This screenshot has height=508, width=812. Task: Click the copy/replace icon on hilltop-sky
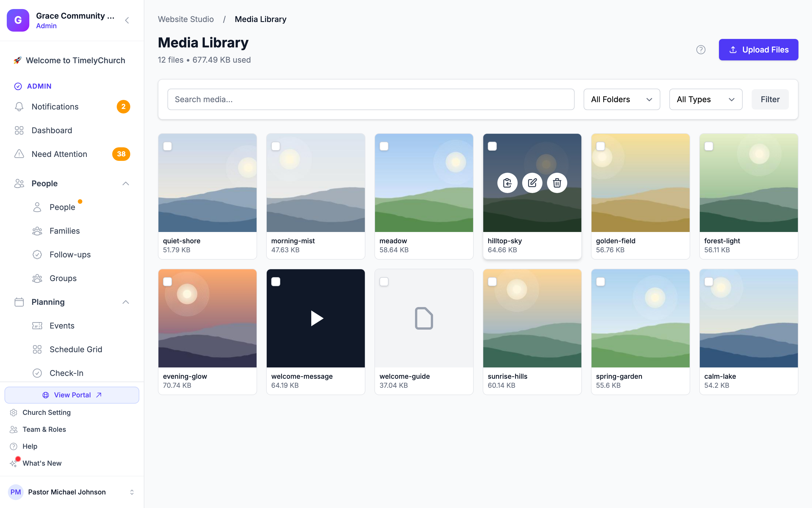pos(507,183)
